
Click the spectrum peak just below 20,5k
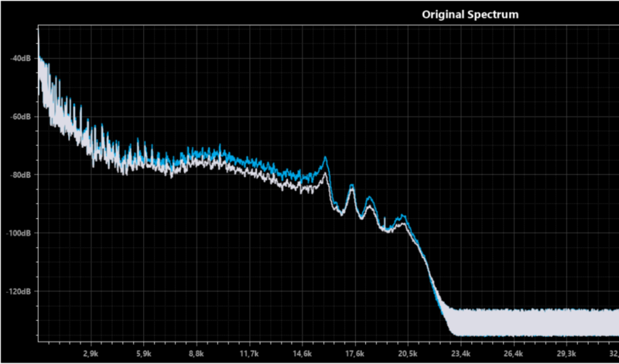coord(402,217)
